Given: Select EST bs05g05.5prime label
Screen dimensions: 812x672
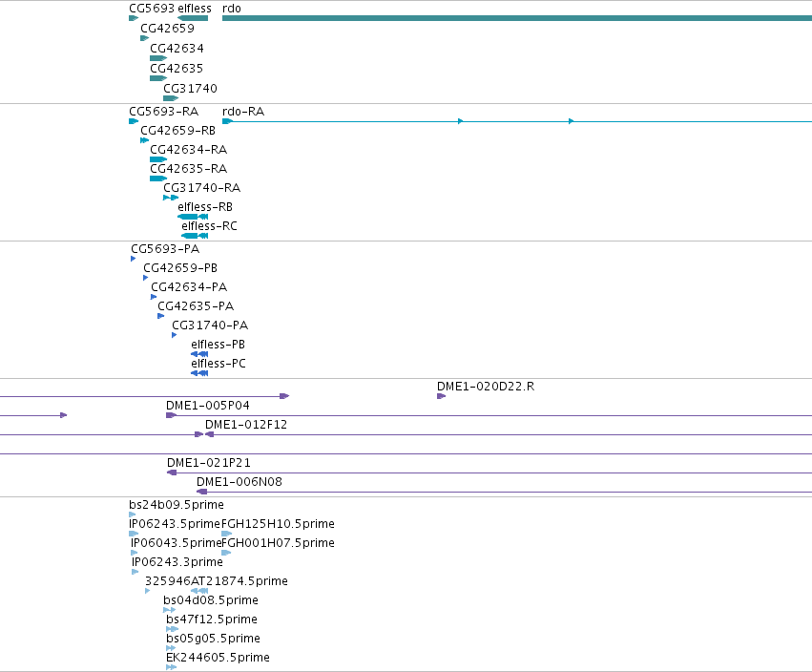Looking at the screenshot, I should (213, 639).
